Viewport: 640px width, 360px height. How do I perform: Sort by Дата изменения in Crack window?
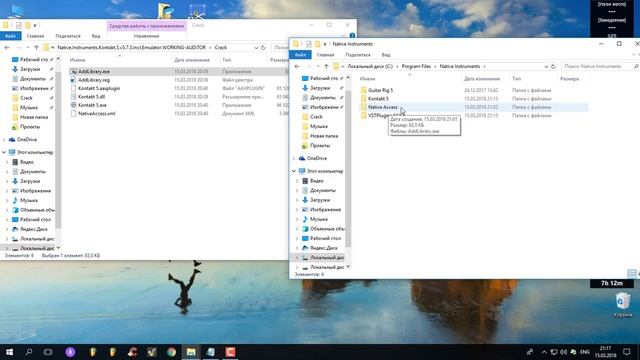pos(192,60)
